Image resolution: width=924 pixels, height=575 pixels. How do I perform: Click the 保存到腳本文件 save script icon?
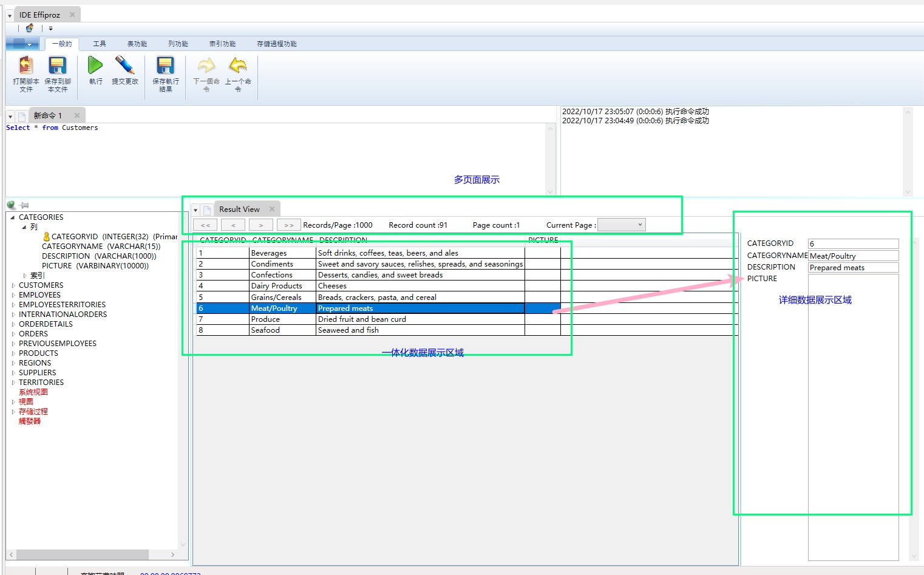[x=58, y=66]
